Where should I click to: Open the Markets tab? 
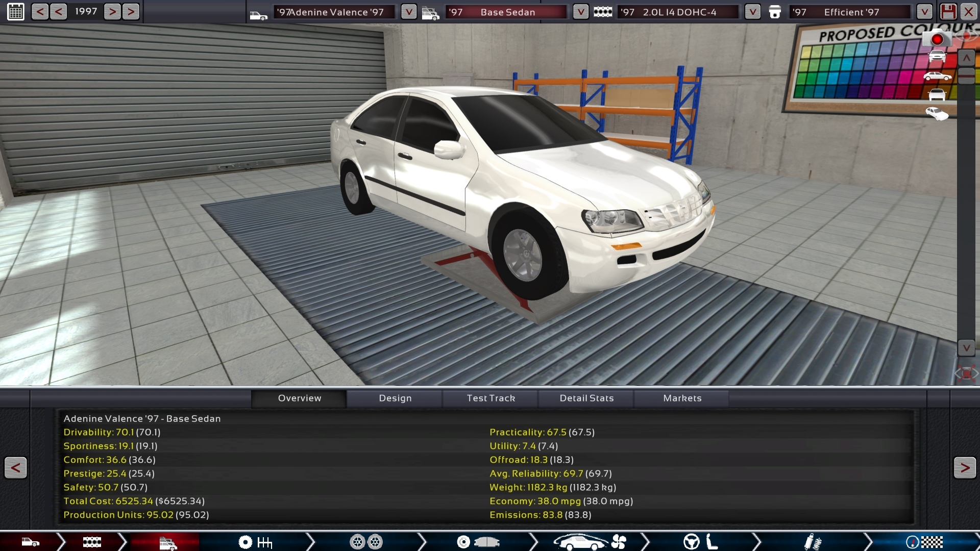click(x=682, y=398)
